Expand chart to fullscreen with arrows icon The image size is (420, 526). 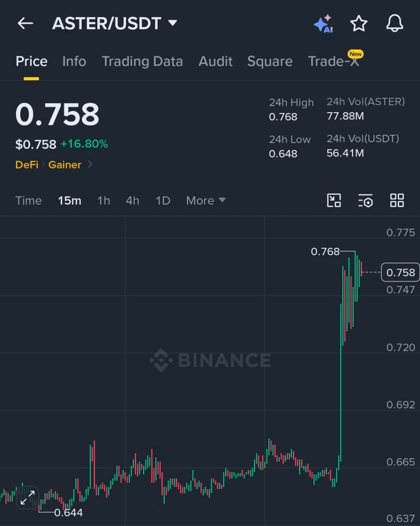[x=28, y=497]
